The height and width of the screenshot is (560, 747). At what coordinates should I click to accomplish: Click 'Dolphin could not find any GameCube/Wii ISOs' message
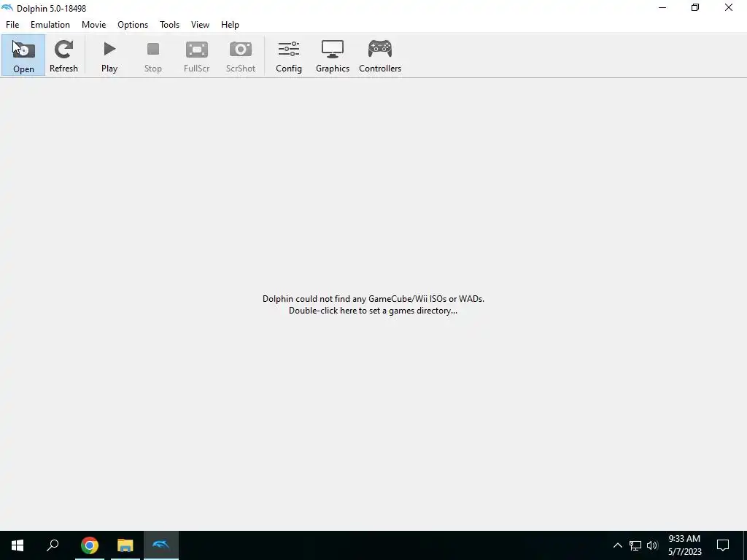pos(373,299)
